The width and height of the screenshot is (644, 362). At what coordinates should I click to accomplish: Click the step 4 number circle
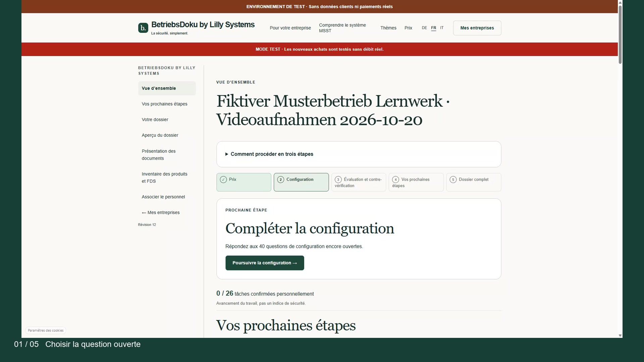[396, 180]
